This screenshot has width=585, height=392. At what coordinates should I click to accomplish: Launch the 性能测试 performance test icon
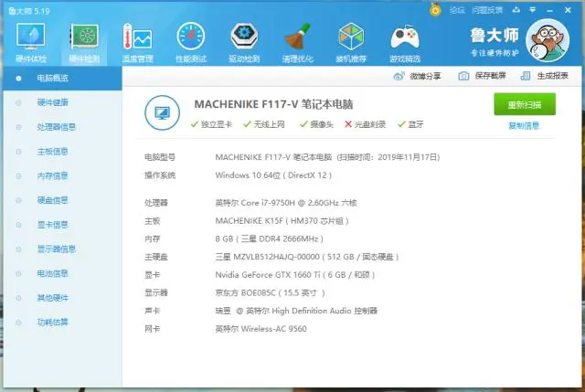[191, 42]
